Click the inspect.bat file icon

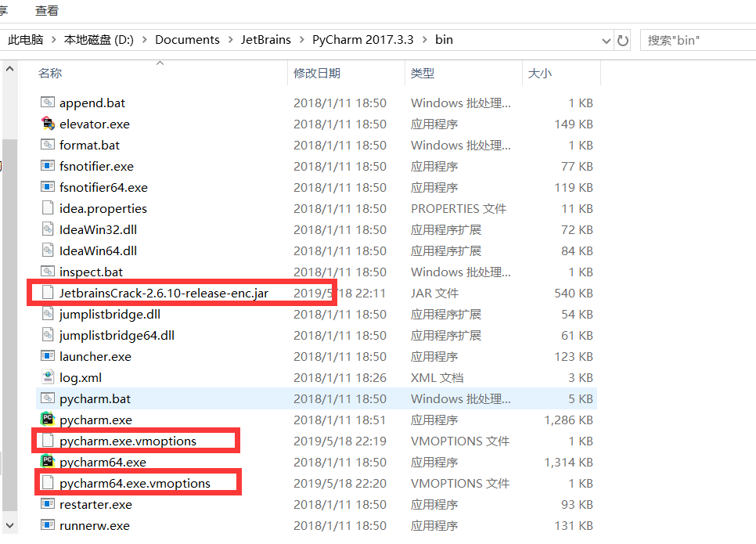coord(47,272)
